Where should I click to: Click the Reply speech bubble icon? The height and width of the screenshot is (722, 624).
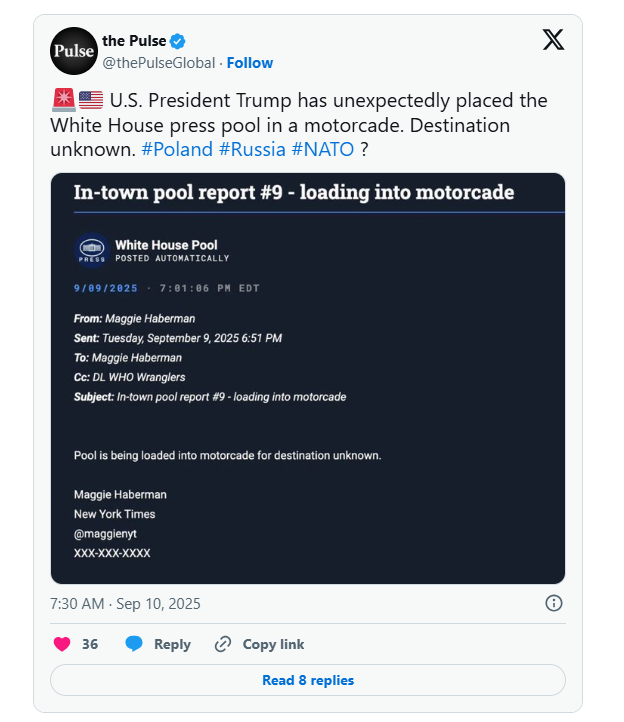[134, 644]
